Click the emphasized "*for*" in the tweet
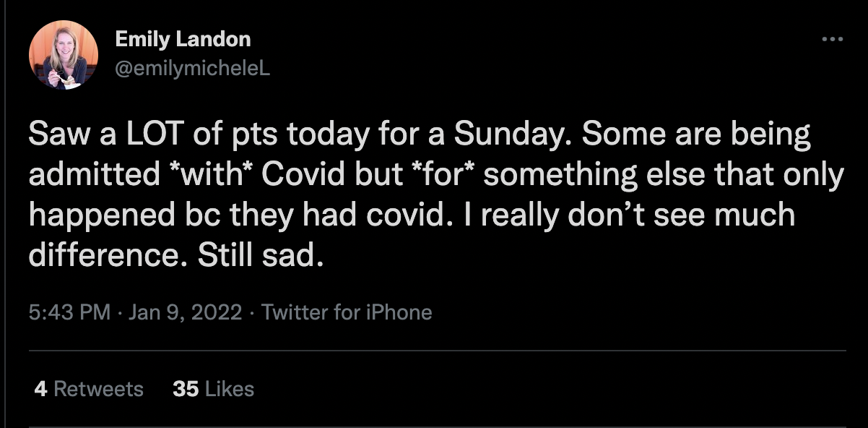The image size is (868, 428). point(454,176)
